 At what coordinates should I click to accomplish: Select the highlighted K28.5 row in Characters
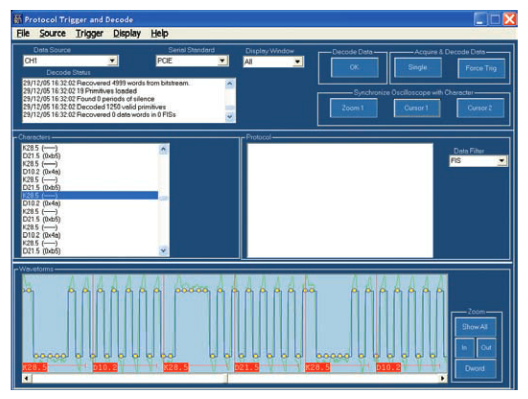[x=90, y=195]
